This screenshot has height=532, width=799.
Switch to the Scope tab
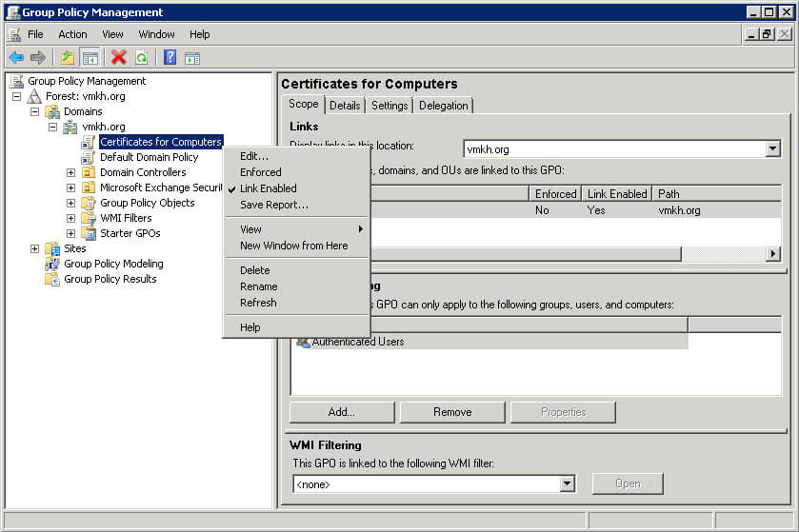tap(303, 104)
